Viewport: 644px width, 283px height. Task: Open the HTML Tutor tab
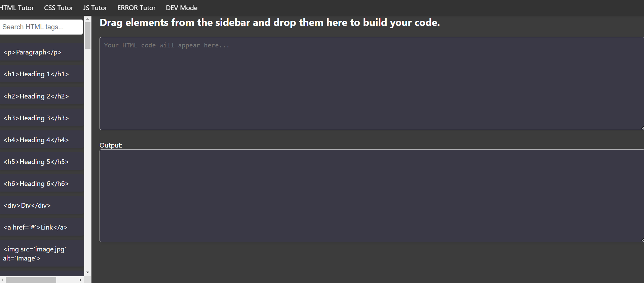coord(17,8)
